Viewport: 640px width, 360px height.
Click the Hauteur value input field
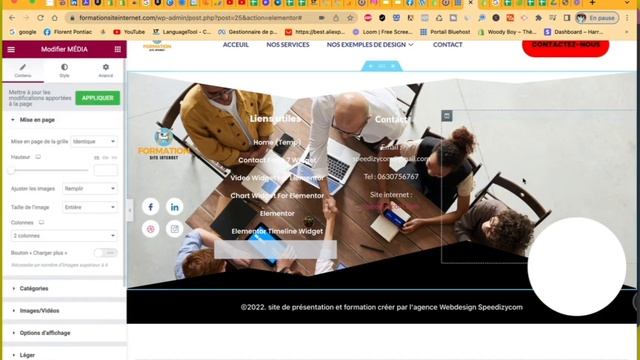click(x=106, y=170)
